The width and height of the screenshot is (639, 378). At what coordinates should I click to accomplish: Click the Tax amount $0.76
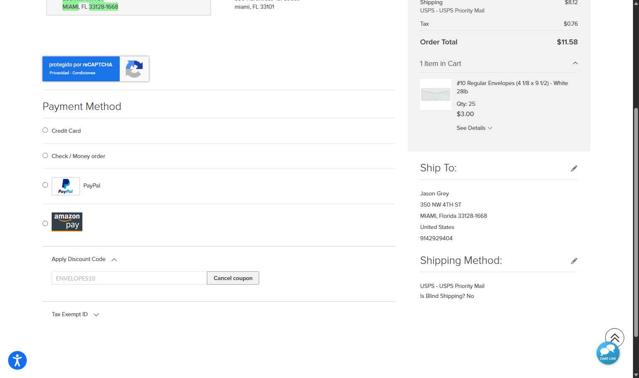pyautogui.click(x=571, y=24)
